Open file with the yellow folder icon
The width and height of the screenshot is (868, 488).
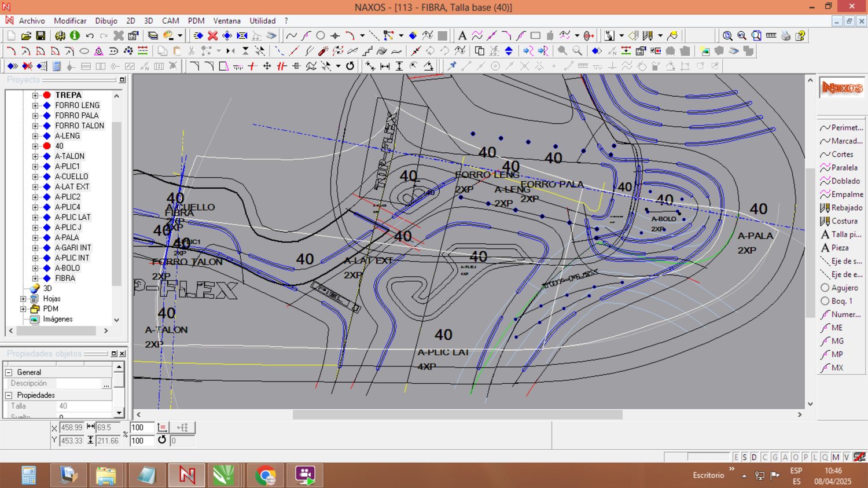coord(26,36)
